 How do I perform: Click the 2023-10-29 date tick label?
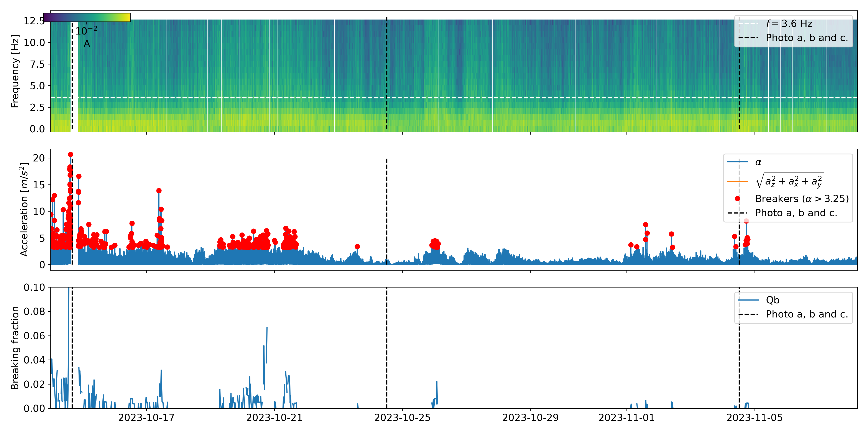[530, 418]
